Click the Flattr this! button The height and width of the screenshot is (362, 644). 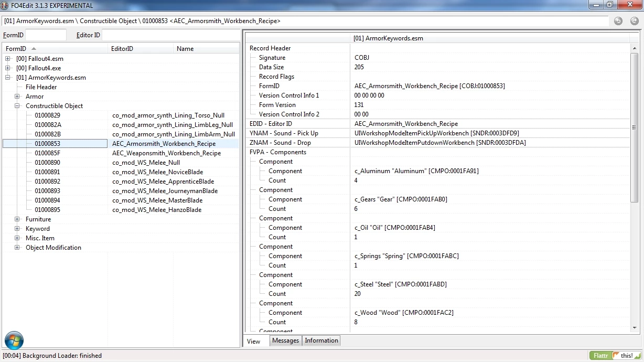click(x=614, y=355)
